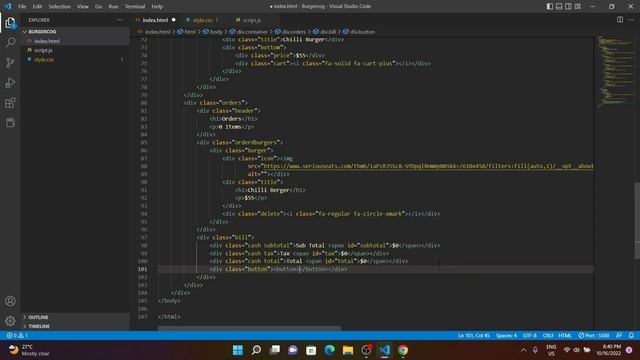Open the Explorer More Actions ellipsis
This screenshot has width=640, height=360.
[x=120, y=20]
